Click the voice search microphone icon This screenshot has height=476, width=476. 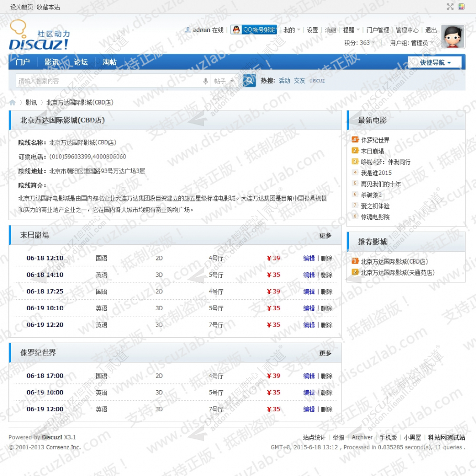206,81
